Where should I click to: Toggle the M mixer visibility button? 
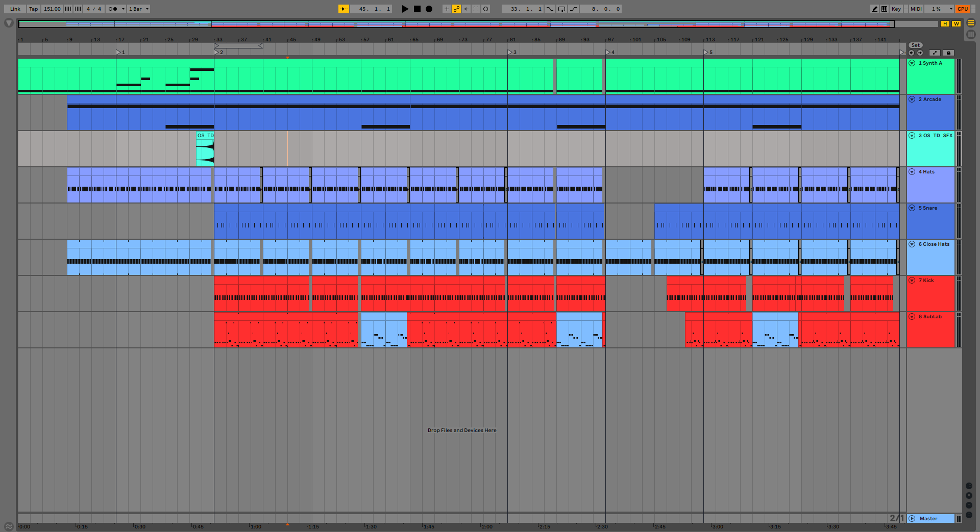point(969,505)
